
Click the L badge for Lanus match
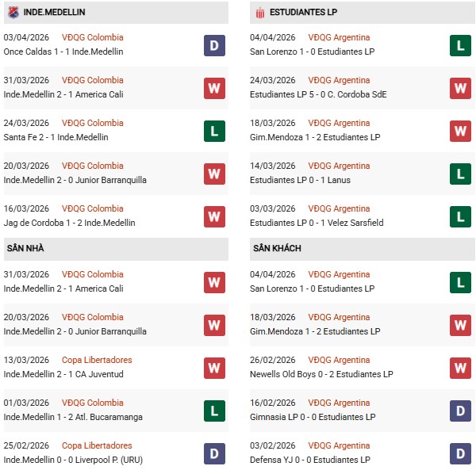tap(461, 174)
